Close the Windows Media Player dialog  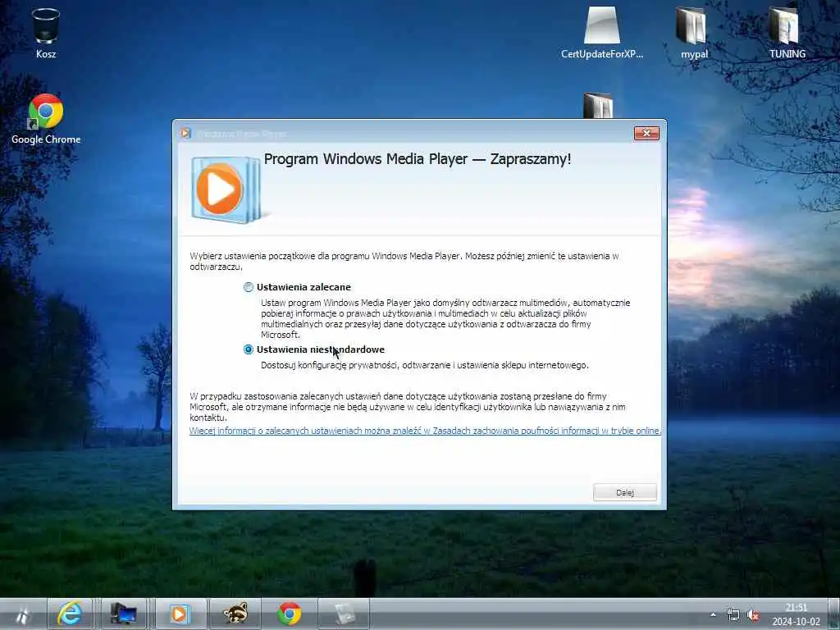[x=646, y=134]
